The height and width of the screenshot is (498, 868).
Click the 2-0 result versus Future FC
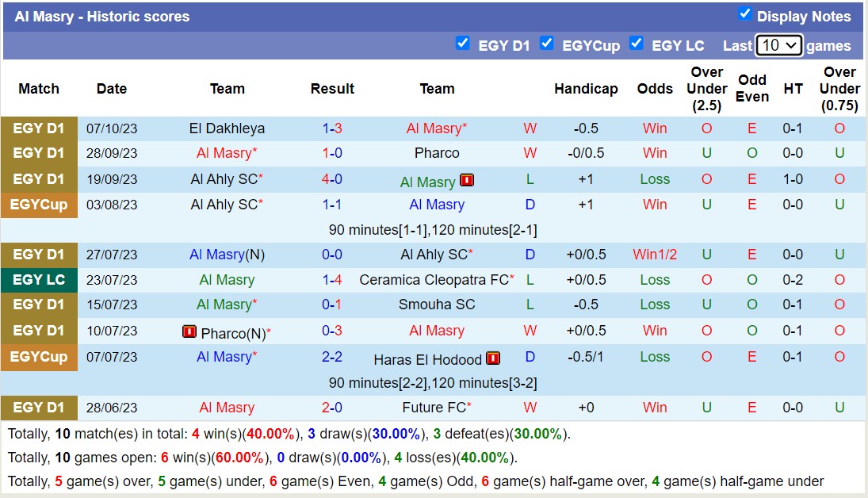pos(332,408)
